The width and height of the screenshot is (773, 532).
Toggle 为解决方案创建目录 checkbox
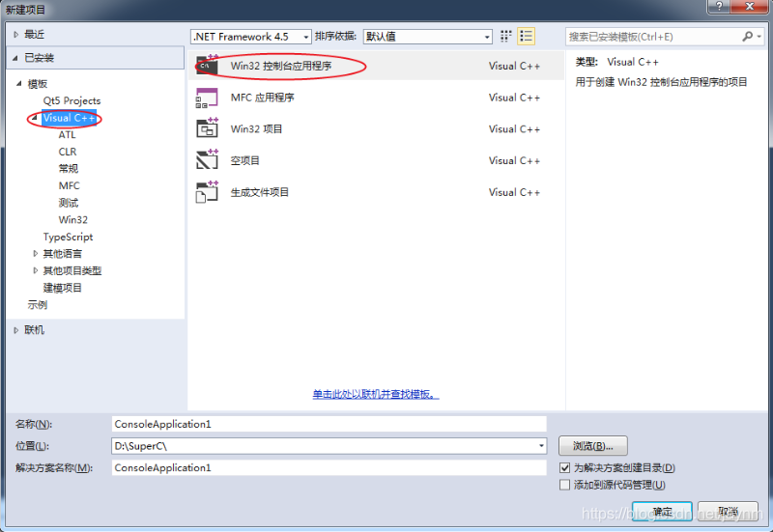pos(565,468)
